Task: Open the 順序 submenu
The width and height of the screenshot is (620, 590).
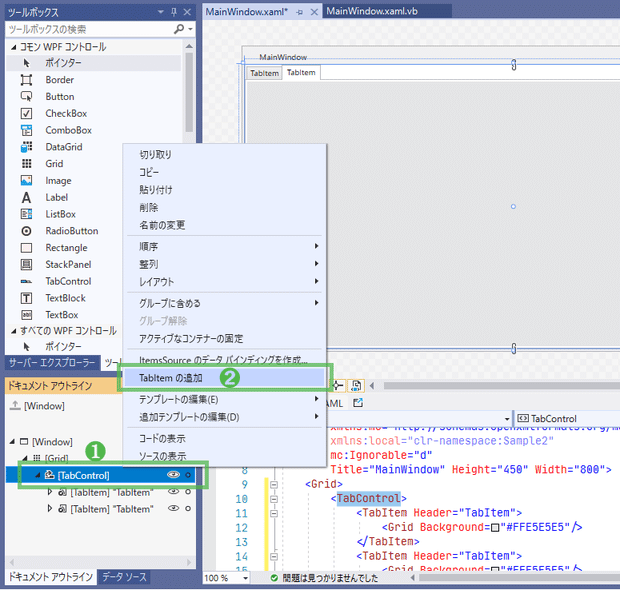Action: point(224,246)
